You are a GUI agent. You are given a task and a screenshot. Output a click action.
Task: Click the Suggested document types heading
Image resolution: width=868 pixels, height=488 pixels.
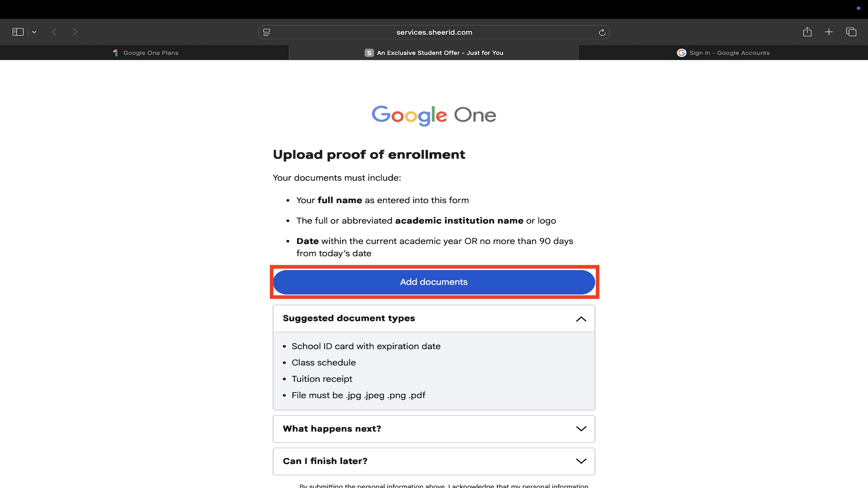point(349,319)
